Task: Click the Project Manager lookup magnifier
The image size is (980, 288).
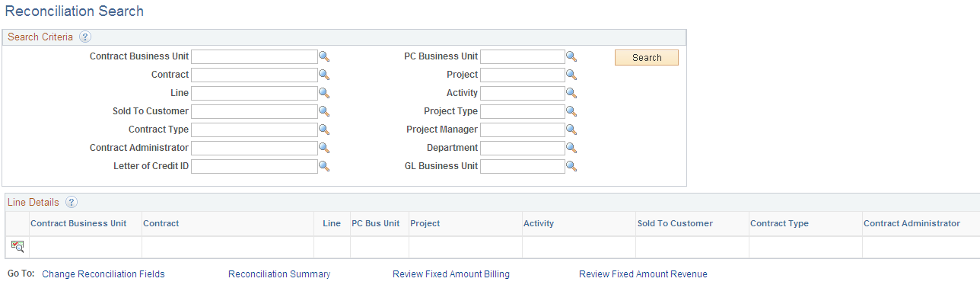Action: (x=571, y=130)
